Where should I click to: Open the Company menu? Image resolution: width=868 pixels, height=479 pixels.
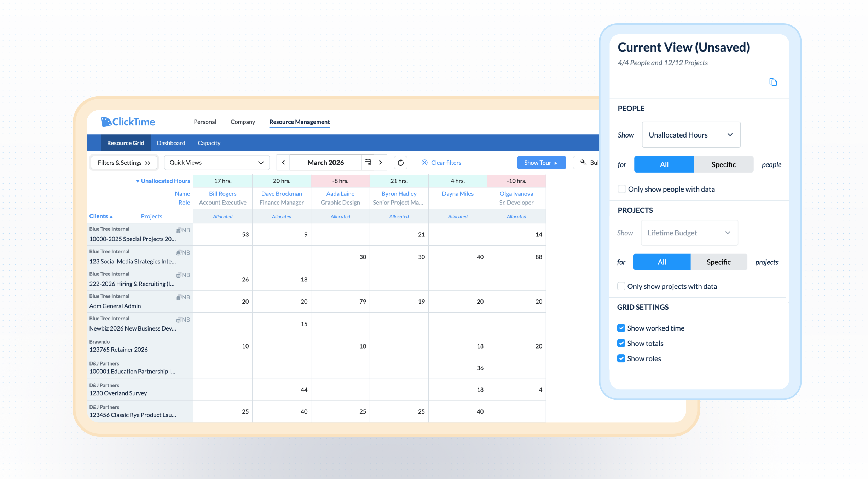tap(243, 122)
